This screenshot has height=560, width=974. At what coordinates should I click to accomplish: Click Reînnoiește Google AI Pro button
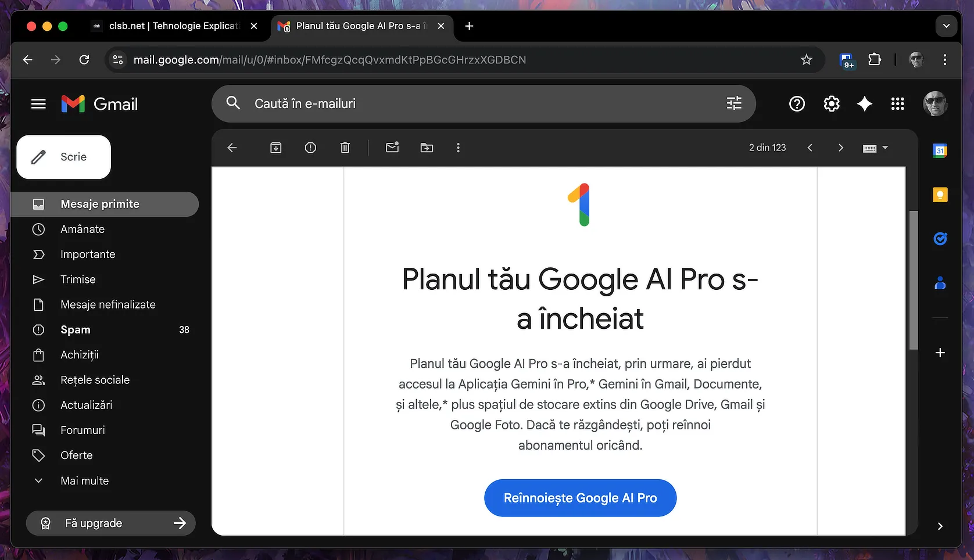pos(580,498)
